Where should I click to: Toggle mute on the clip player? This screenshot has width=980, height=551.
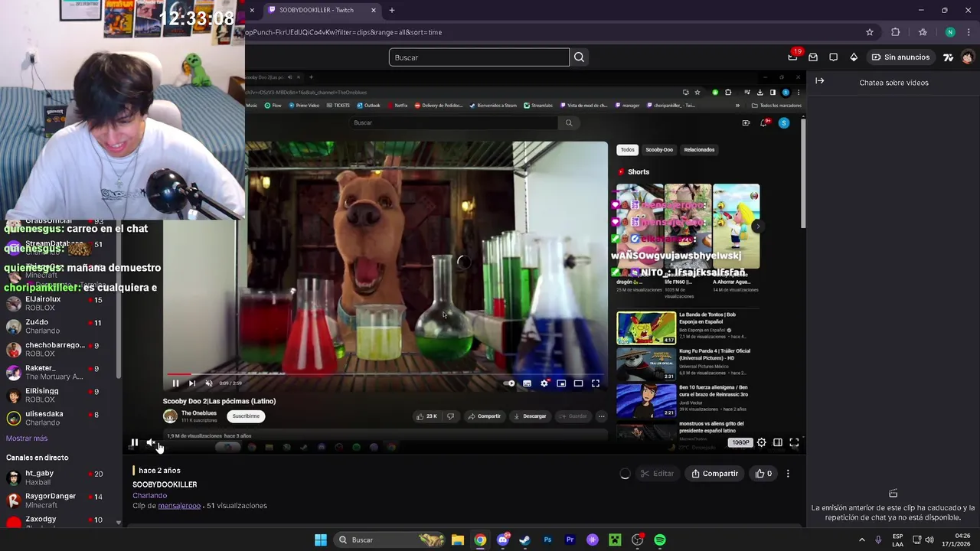click(151, 442)
